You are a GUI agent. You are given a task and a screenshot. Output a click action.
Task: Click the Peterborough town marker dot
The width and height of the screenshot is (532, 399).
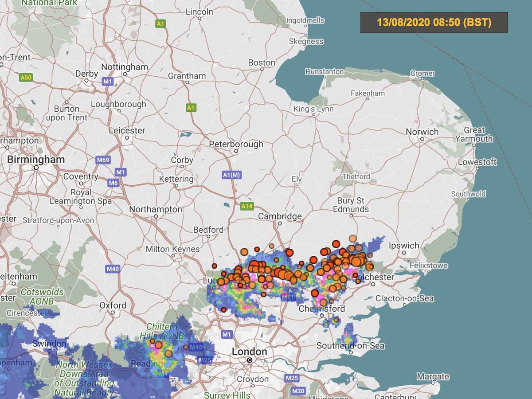pos(236,152)
